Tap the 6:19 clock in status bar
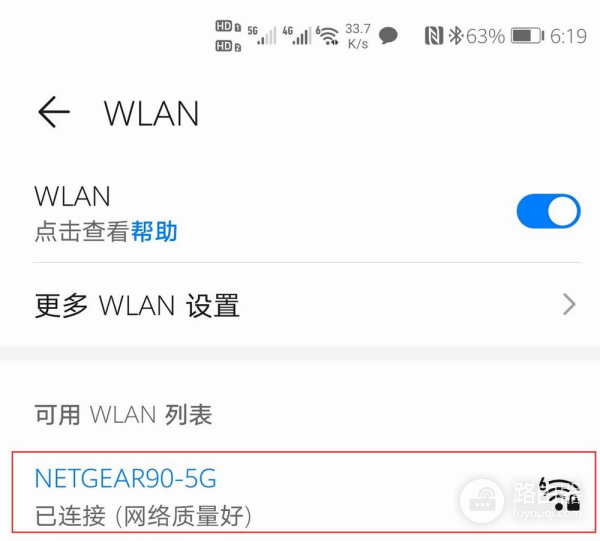 [x=568, y=36]
